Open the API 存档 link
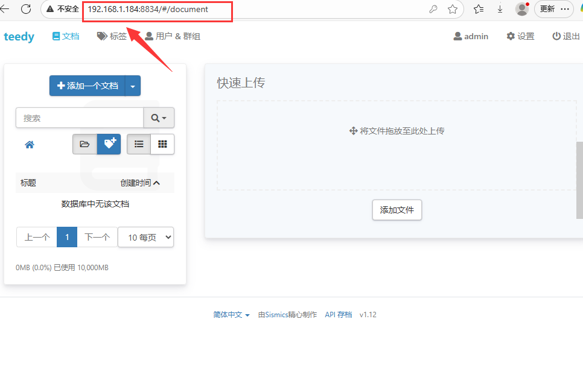 [x=339, y=315]
